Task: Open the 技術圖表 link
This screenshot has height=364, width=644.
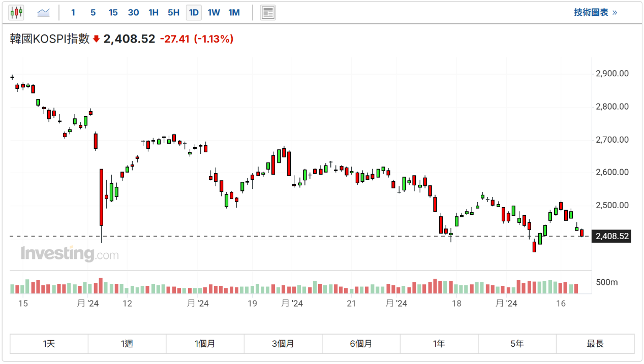Action: (x=595, y=12)
